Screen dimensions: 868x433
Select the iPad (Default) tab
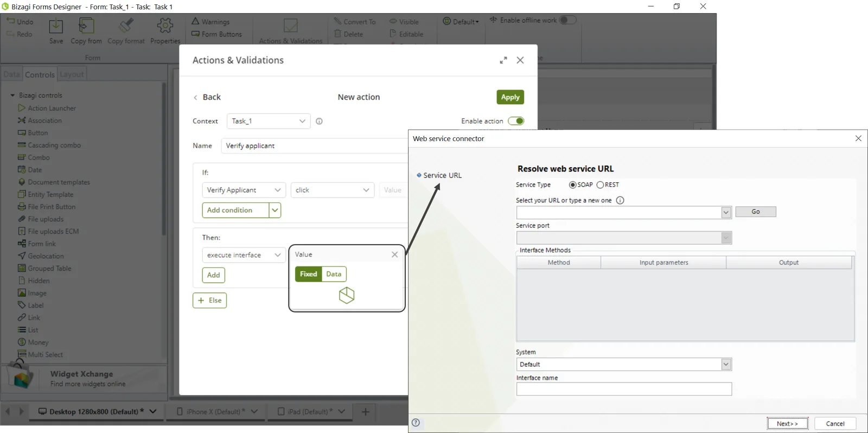[x=310, y=412]
